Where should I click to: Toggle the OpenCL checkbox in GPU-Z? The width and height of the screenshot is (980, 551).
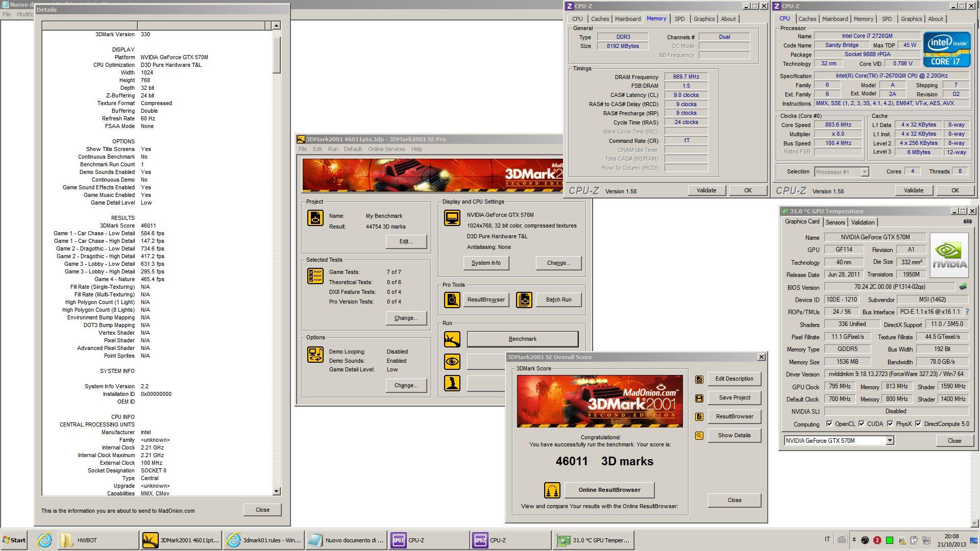point(829,424)
